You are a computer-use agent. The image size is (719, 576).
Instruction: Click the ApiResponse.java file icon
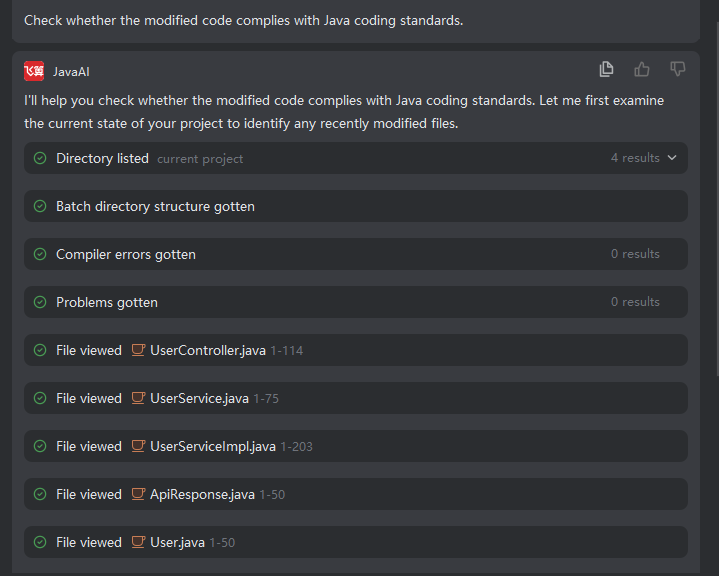coord(139,494)
